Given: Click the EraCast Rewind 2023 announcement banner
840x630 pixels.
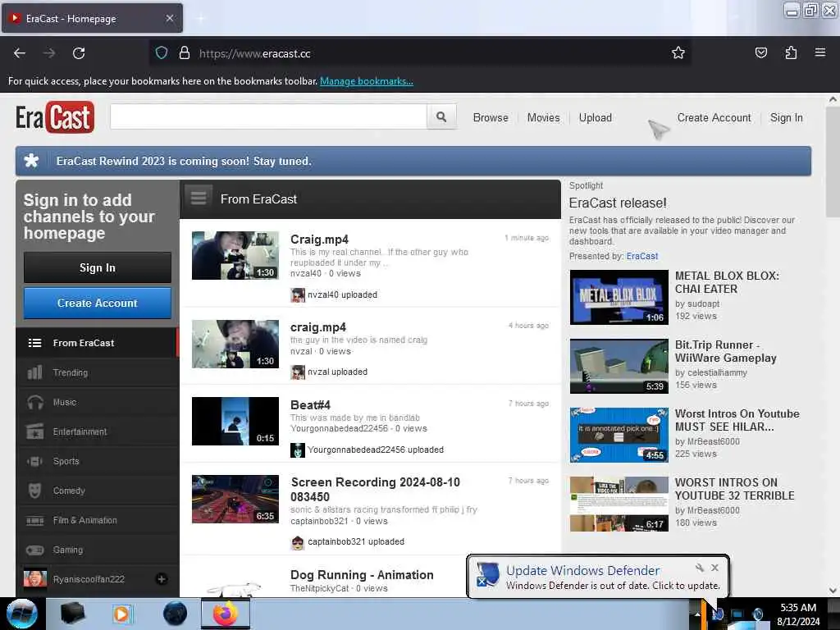Looking at the screenshot, I should 413,161.
